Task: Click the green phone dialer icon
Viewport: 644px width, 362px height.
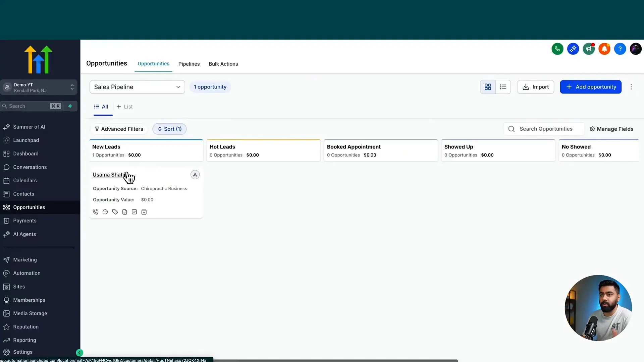Action: point(557,49)
